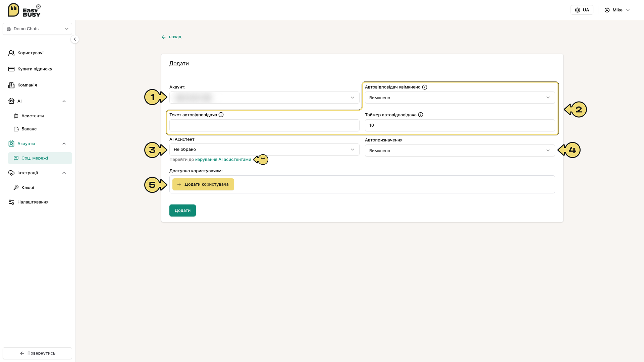The width and height of the screenshot is (644, 362).
Task: Click the Користувачі people icon
Action: pos(11,53)
